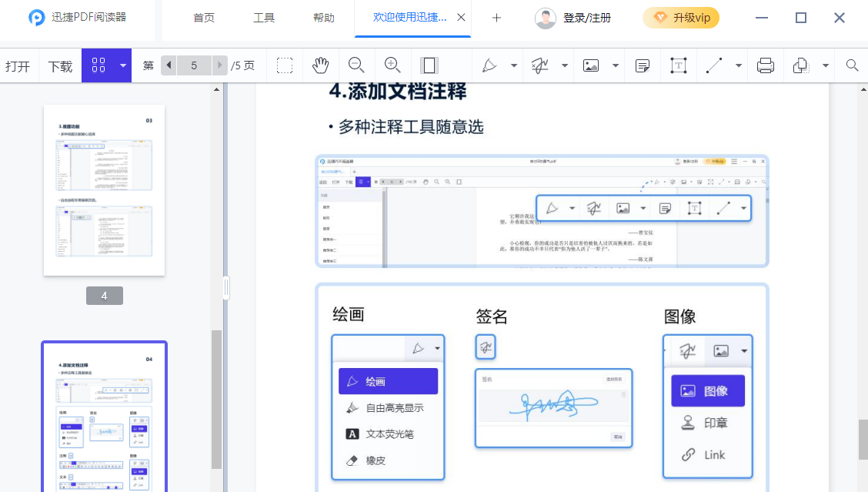The image size is (868, 492).
Task: Click the page number 4 label
Action: [104, 296]
